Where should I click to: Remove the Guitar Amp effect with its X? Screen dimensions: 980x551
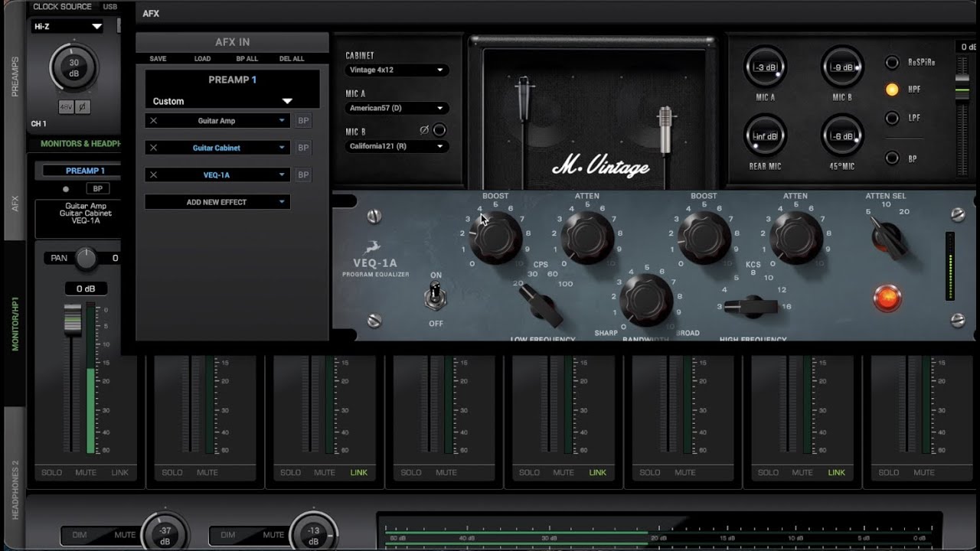[x=153, y=121]
